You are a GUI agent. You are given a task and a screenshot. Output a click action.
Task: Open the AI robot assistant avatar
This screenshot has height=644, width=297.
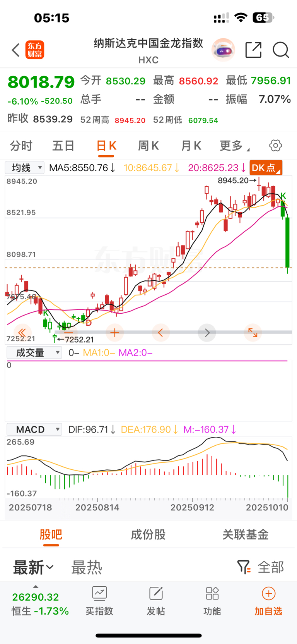(x=223, y=50)
